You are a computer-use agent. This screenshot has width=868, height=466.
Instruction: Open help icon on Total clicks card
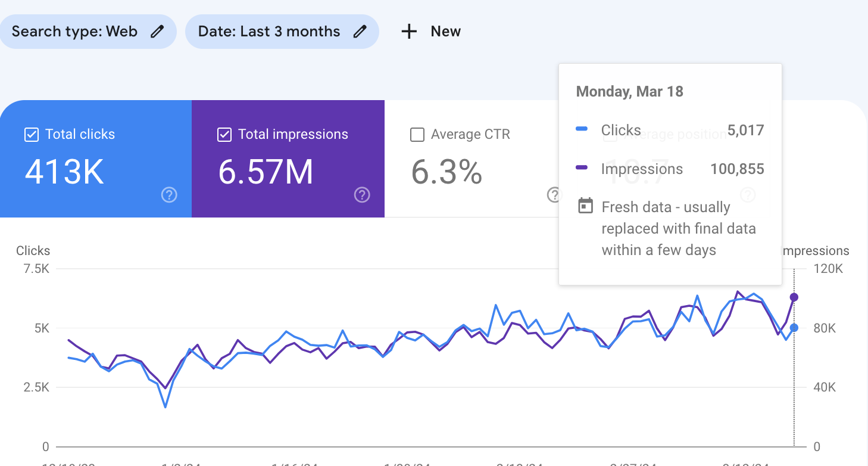pyautogui.click(x=169, y=195)
